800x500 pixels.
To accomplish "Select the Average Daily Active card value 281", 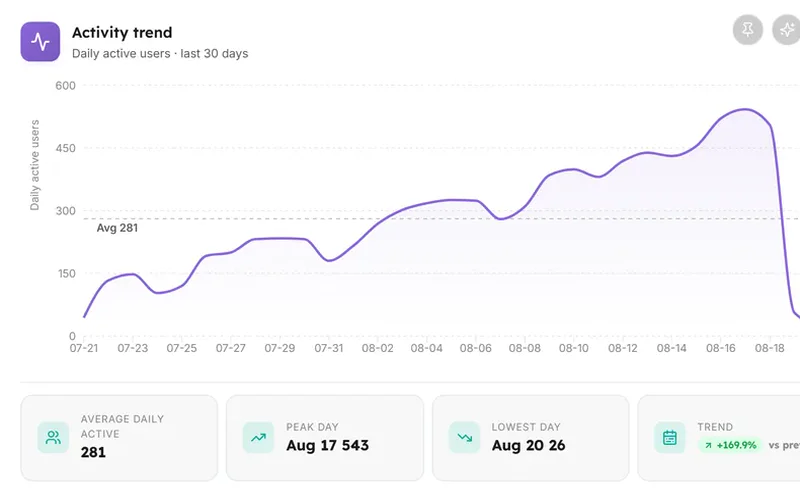I will 93,452.
